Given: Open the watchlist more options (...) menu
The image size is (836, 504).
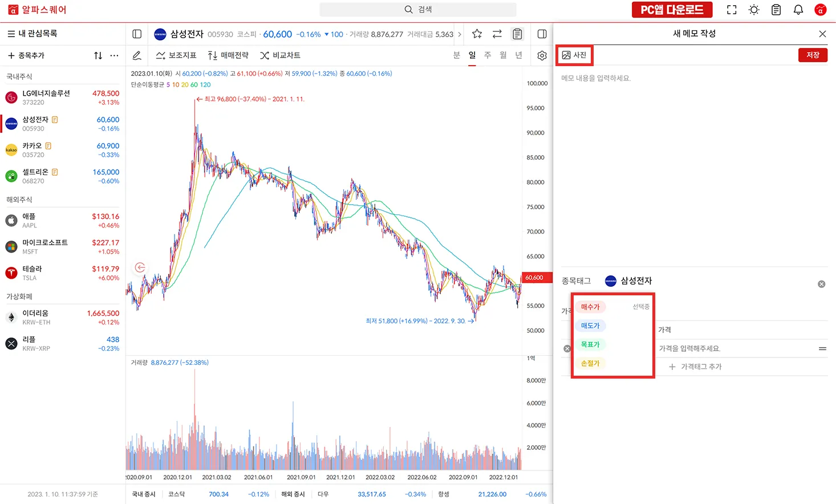Looking at the screenshot, I should (x=115, y=55).
